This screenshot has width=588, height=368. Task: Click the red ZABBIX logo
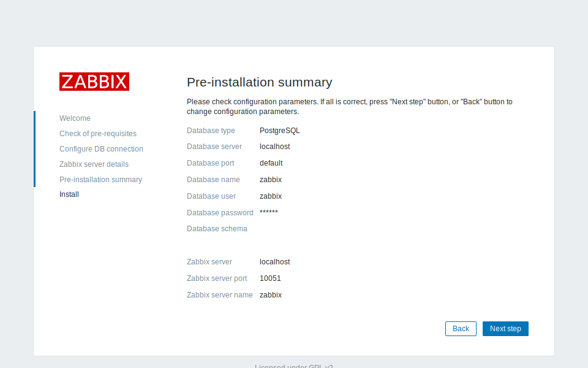tap(94, 82)
